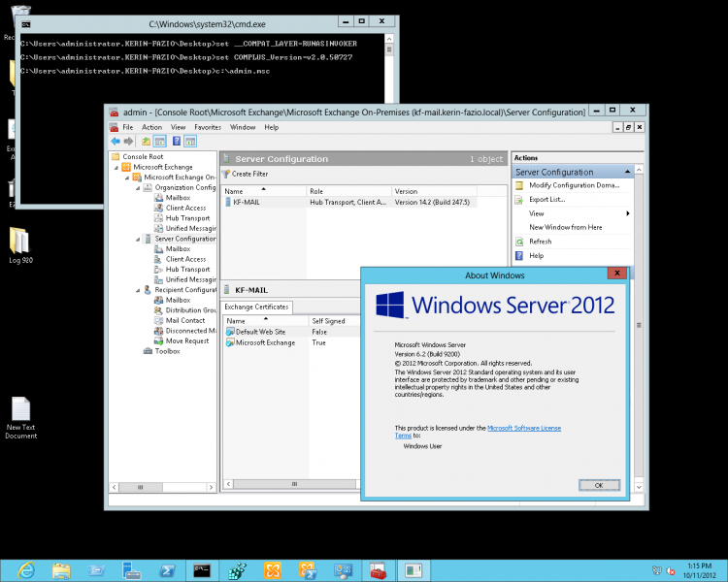Viewport: 728px width, 582px height.
Task: Close the About Windows dialog
Action: [x=617, y=274]
